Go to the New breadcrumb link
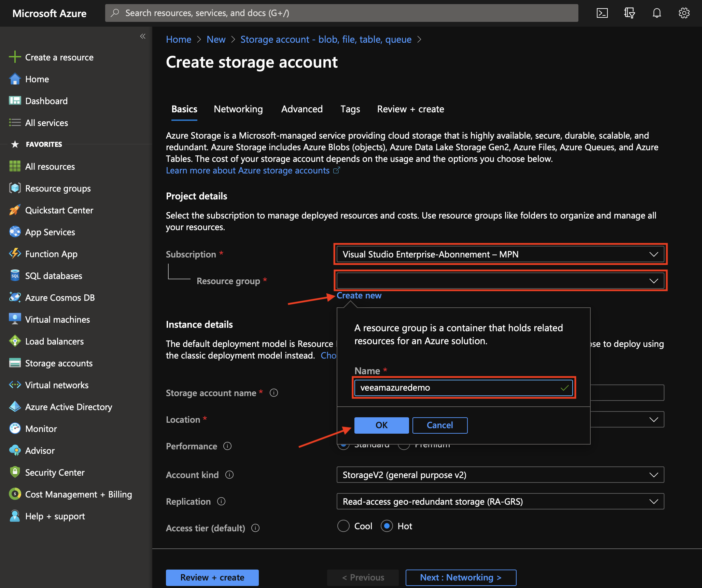Viewport: 702px width, 588px height. coord(216,39)
